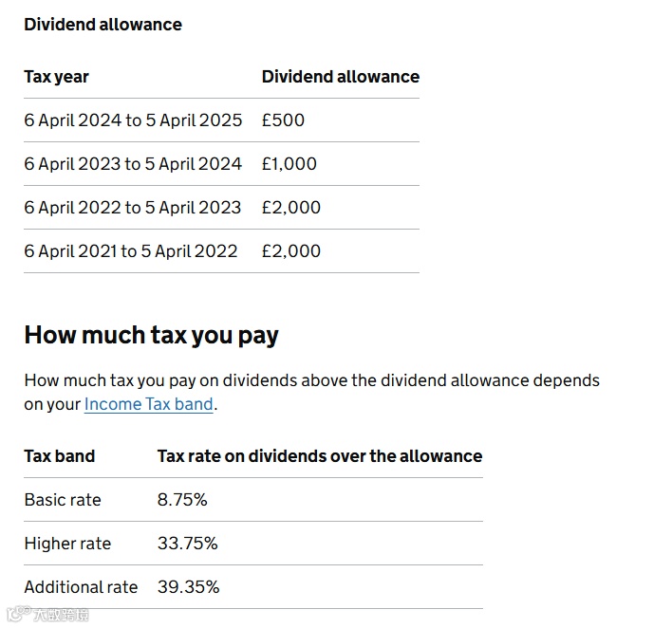Click the 6 April 2023 to 5 April 2024 row
The width and height of the screenshot is (672, 628).
point(221,164)
